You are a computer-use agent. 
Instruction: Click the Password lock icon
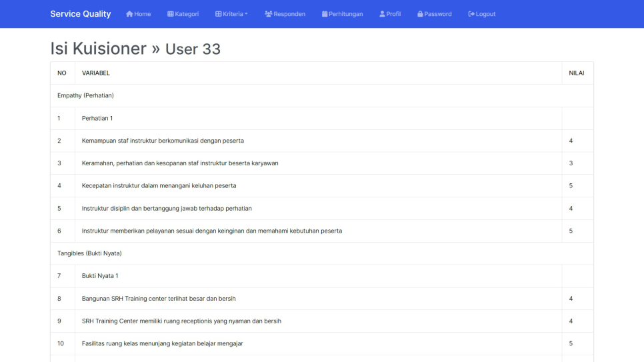point(420,14)
